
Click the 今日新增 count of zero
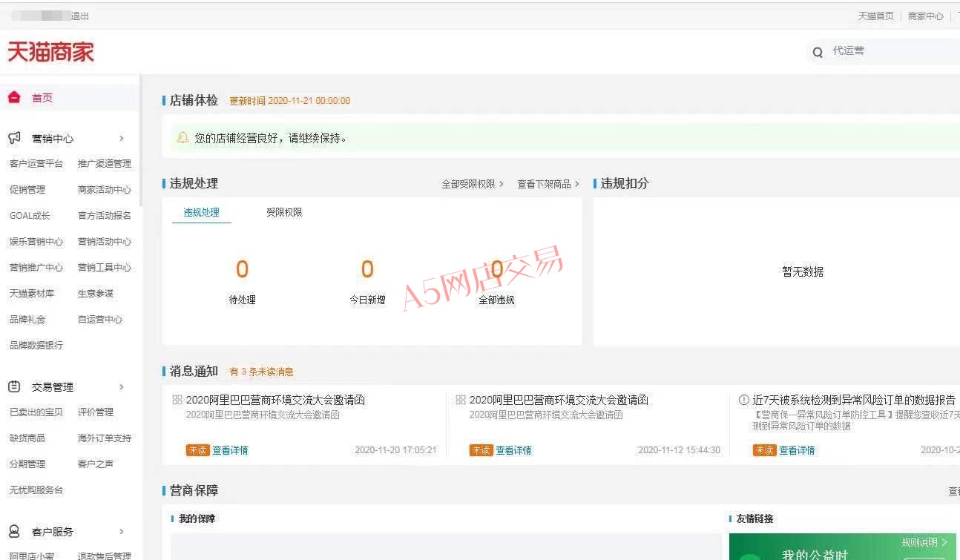(x=367, y=269)
